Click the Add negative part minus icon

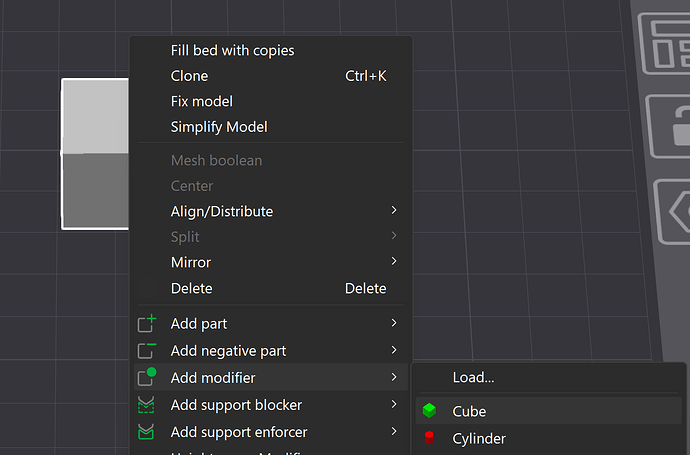147,351
